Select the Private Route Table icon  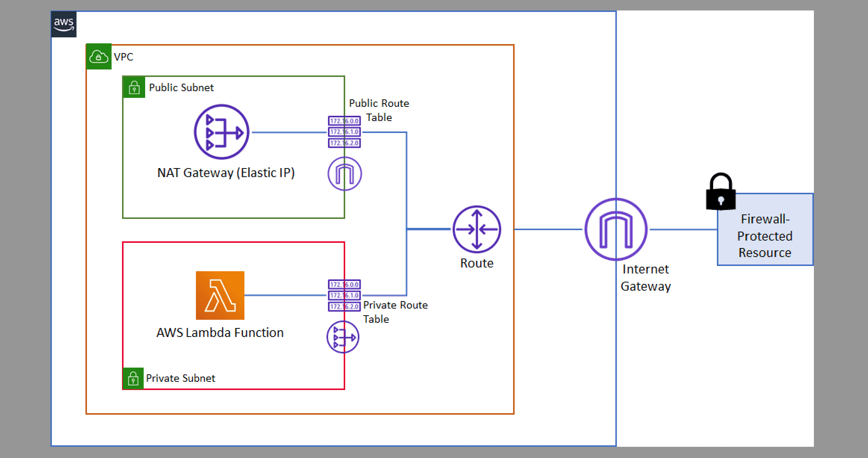click(x=344, y=295)
